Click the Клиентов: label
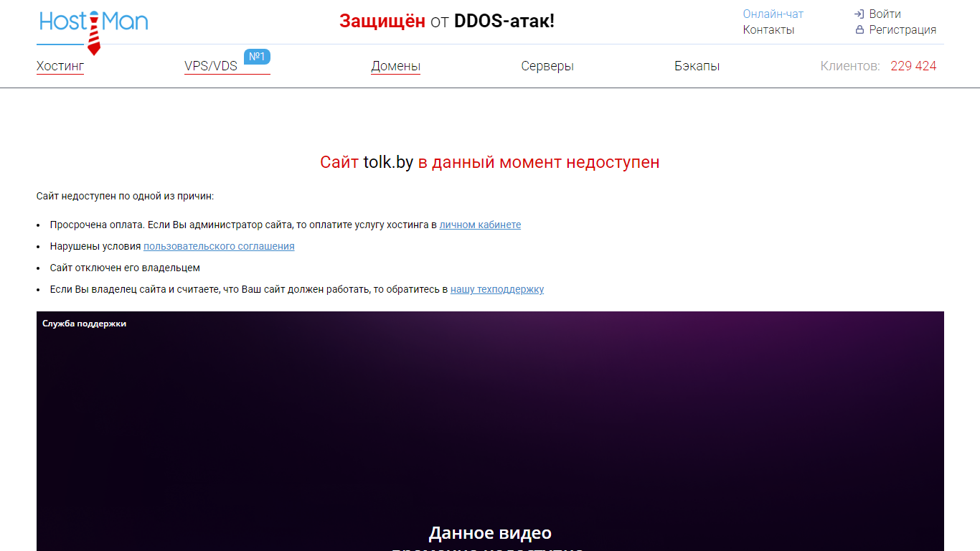Image resolution: width=980 pixels, height=551 pixels. [x=850, y=66]
